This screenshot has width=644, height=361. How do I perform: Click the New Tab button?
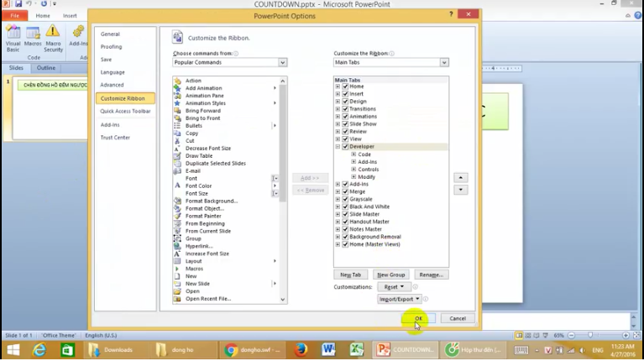pyautogui.click(x=350, y=275)
